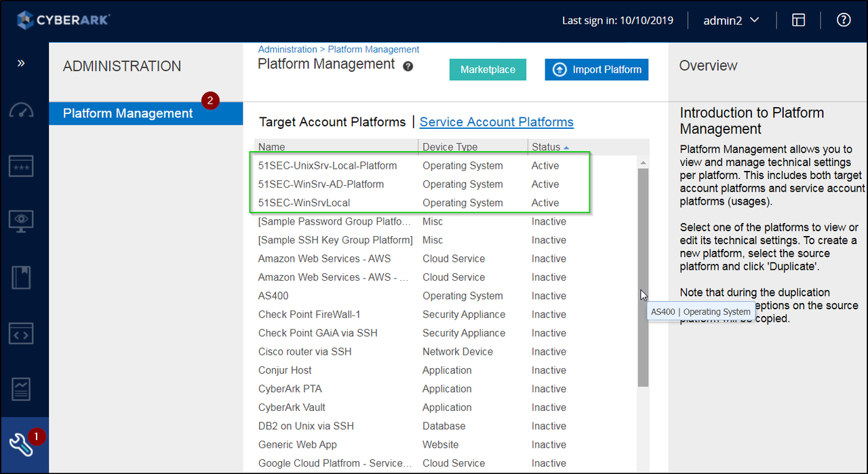Screen dimensions: 868x474
Task: Open the Applications code icon in sidebar
Action: [x=21, y=334]
